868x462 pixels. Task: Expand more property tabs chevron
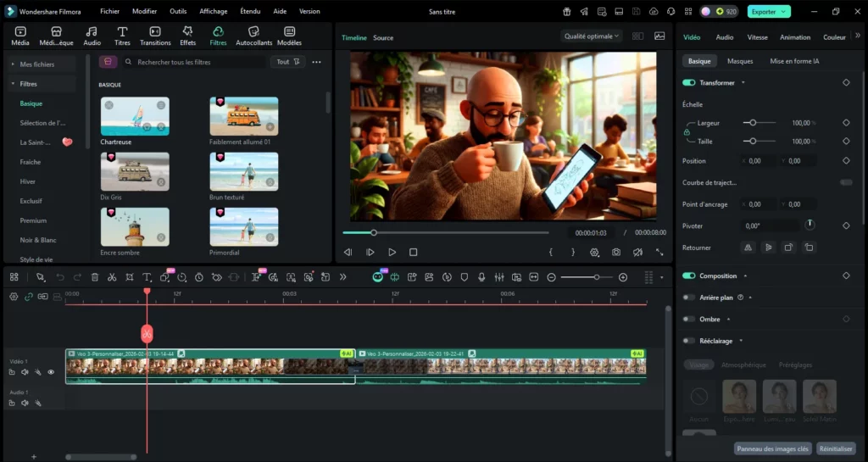point(858,36)
